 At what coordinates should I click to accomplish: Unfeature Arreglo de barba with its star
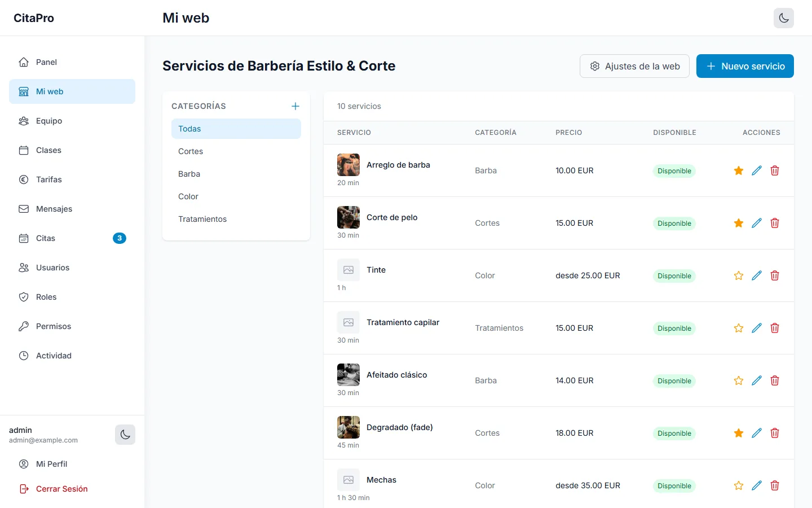tap(739, 170)
